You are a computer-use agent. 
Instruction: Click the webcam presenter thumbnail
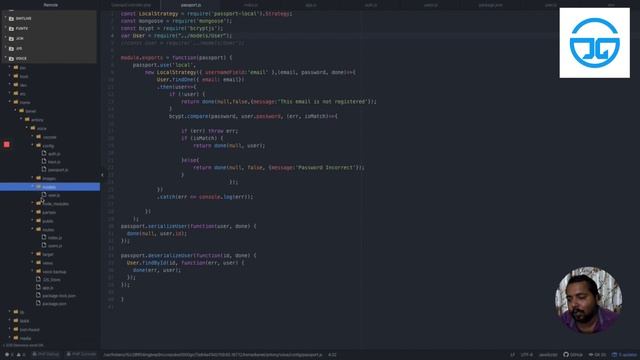click(588, 300)
